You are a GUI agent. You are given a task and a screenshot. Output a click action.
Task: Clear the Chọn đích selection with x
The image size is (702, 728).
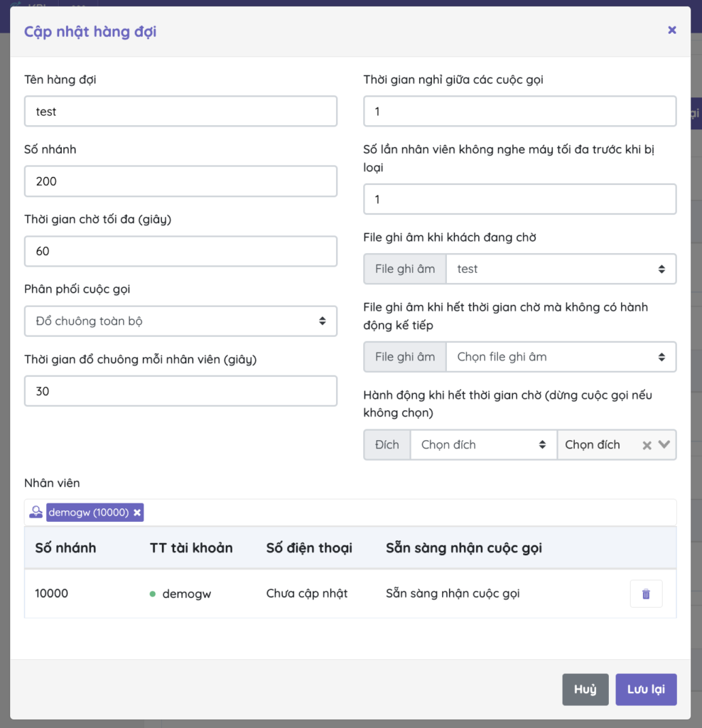[647, 445]
